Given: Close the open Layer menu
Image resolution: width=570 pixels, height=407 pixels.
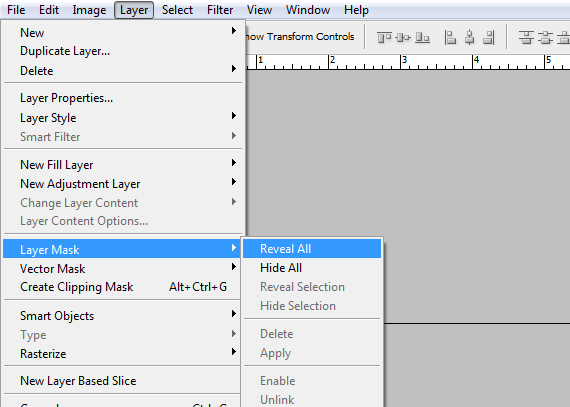Looking at the screenshot, I should 134,10.
